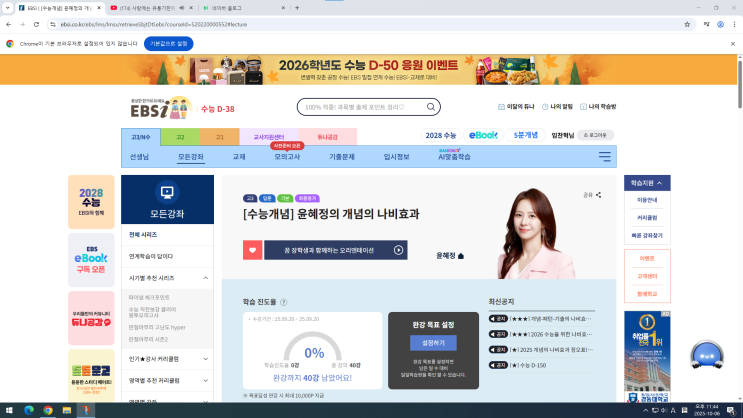Reload the page in Chrome
743x418 pixels.
[36, 24]
